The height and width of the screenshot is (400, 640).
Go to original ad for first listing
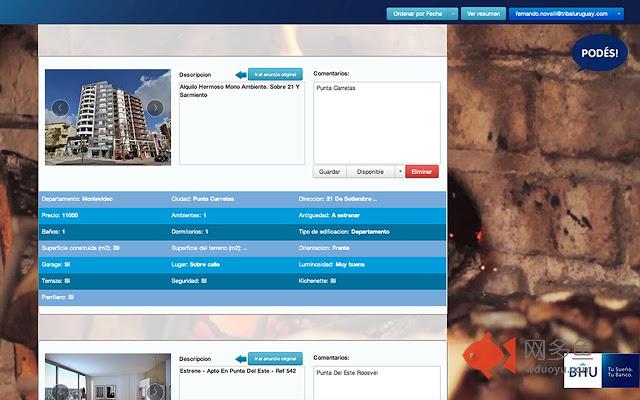(275, 74)
